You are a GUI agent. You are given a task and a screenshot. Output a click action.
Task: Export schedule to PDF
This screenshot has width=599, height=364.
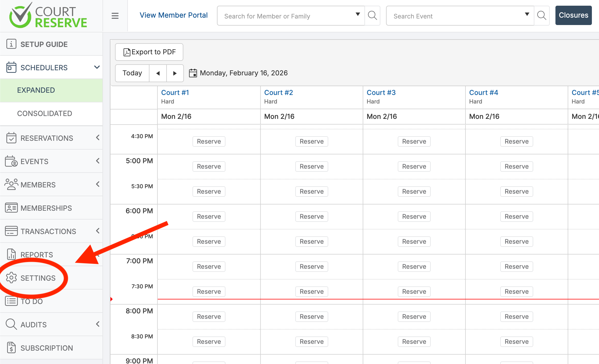[149, 52]
